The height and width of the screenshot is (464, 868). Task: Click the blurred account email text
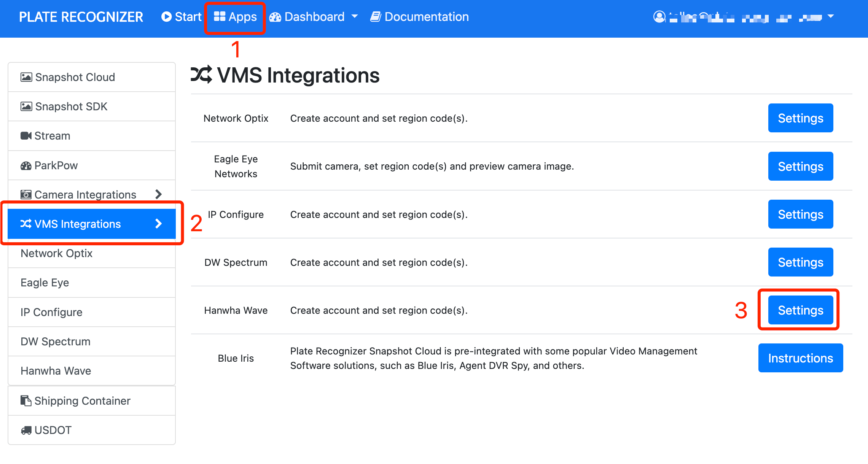(x=745, y=17)
